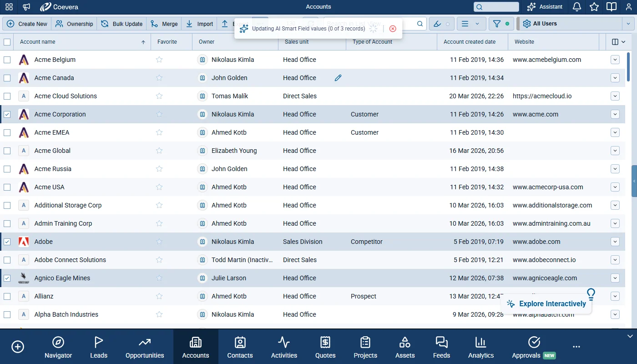637x364 pixels.
Task: Open the user profile icon
Action: 629,7
